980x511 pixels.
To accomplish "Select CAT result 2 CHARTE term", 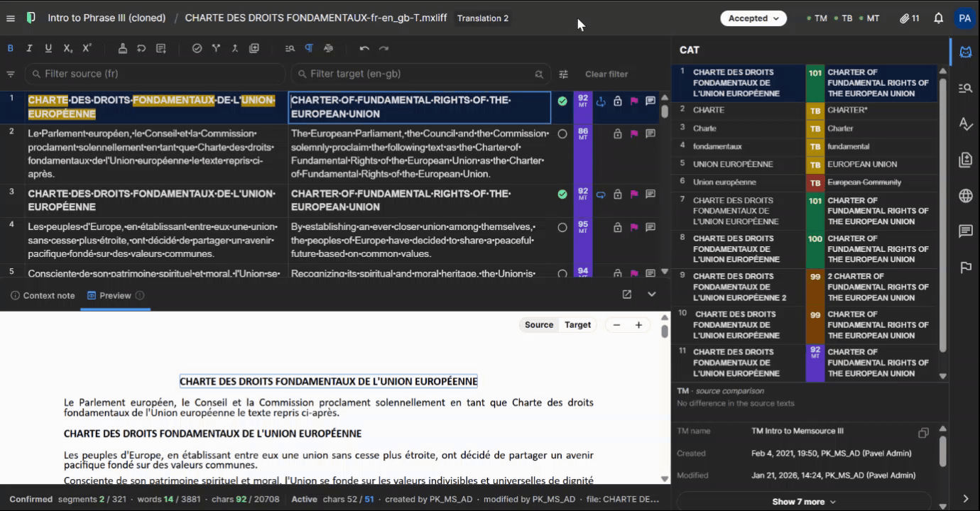I will tap(804, 110).
